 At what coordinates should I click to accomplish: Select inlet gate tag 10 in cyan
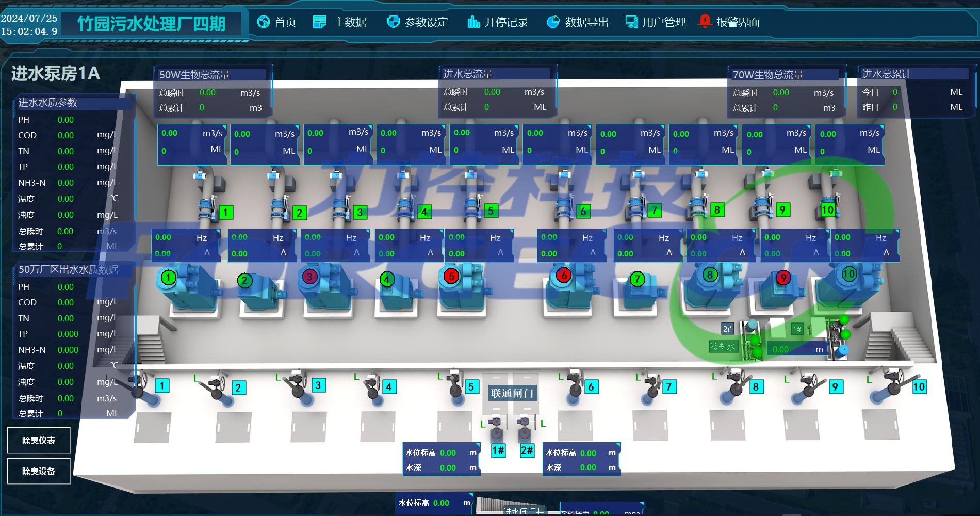tap(919, 387)
